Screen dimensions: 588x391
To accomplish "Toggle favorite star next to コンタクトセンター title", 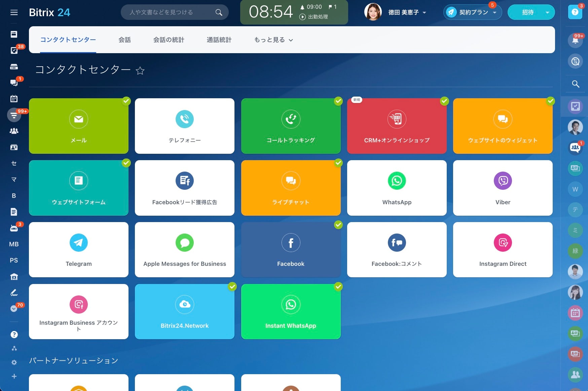I will pos(140,71).
